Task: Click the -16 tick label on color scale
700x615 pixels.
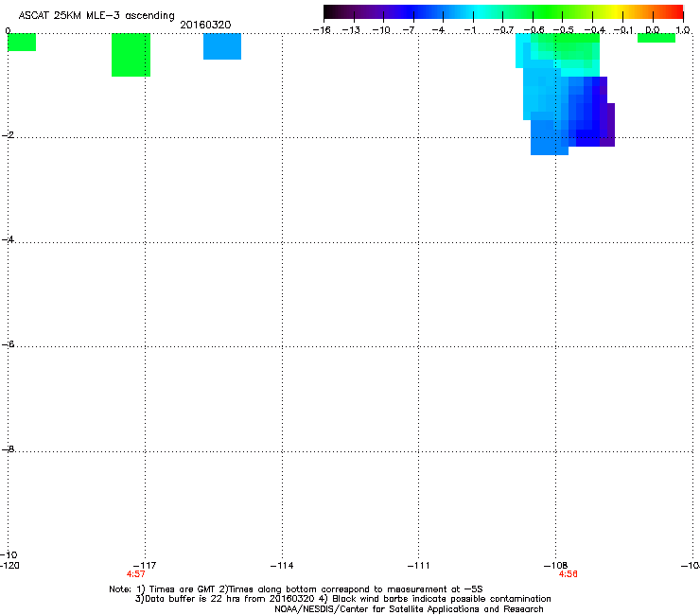Action: point(322,30)
